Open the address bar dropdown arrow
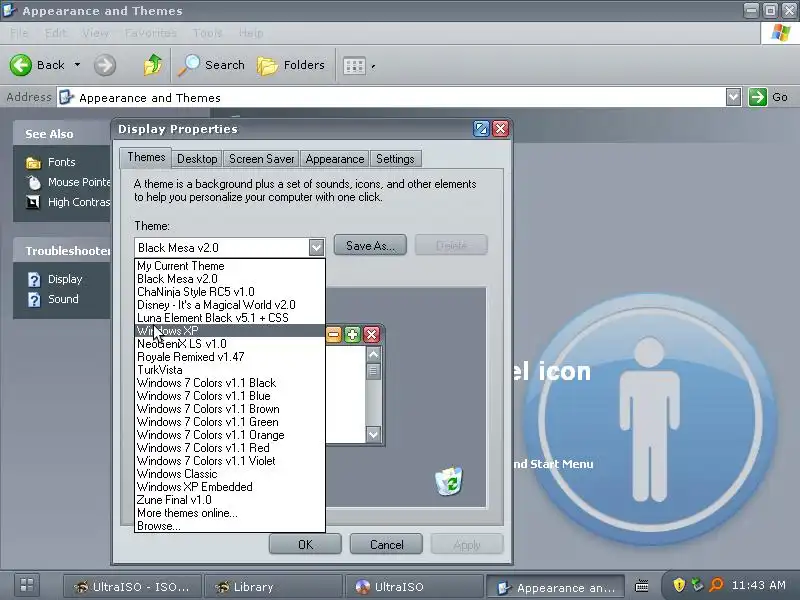 [x=733, y=97]
